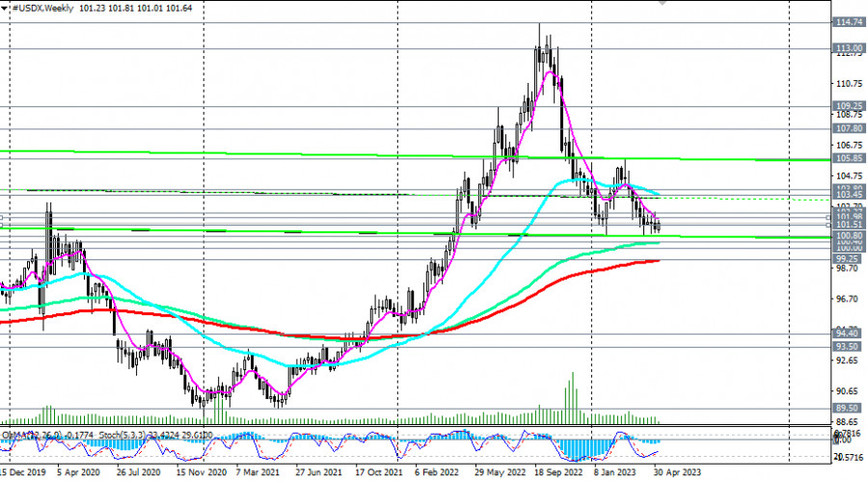Select the 94.40 level price label
Image resolution: width=868 pixels, height=482 pixels.
tap(848, 333)
